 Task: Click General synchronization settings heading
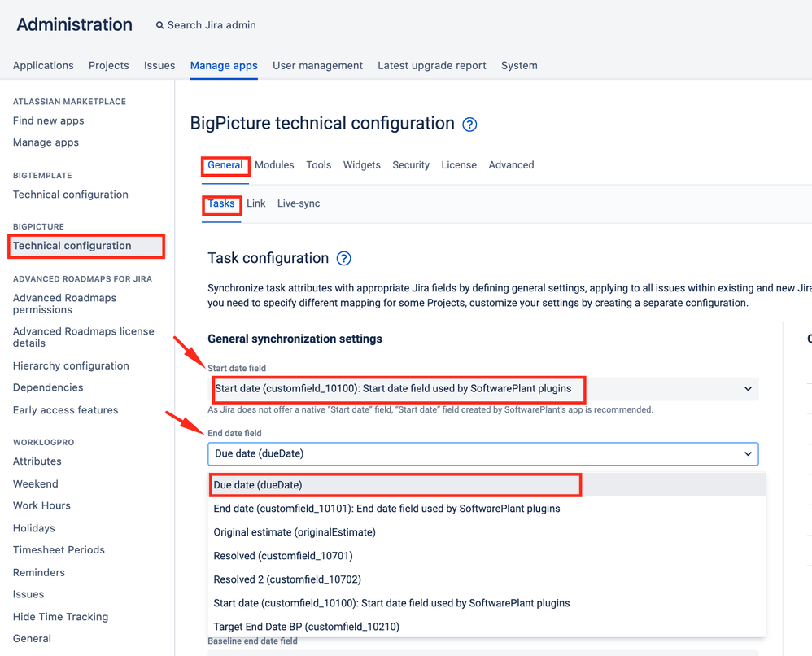coord(295,339)
